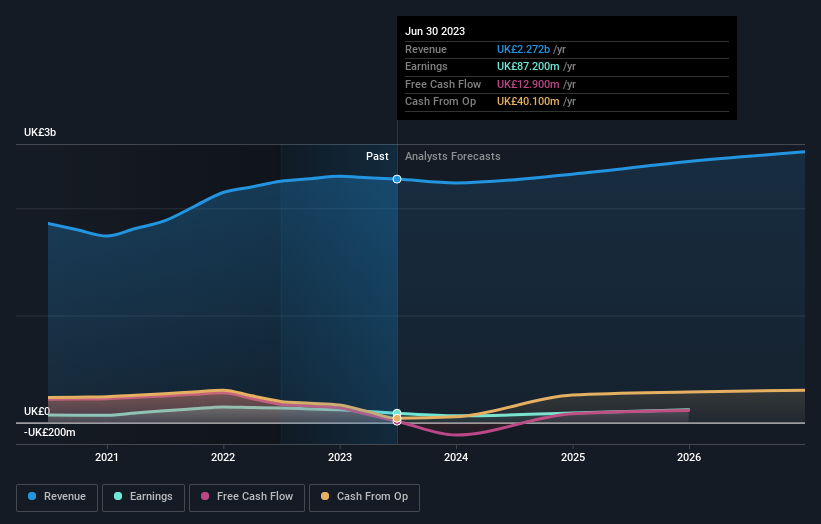
Task: Click the UK£3b y-axis label
Action: 40,132
